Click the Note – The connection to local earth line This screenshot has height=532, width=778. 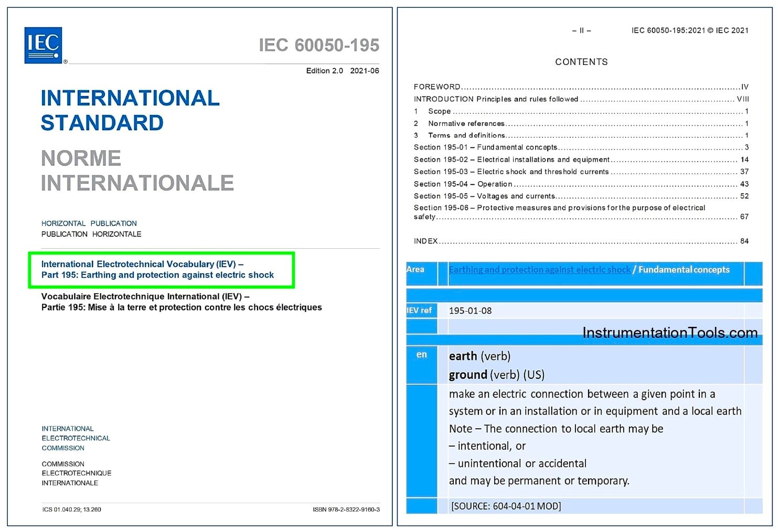pyautogui.click(x=556, y=429)
